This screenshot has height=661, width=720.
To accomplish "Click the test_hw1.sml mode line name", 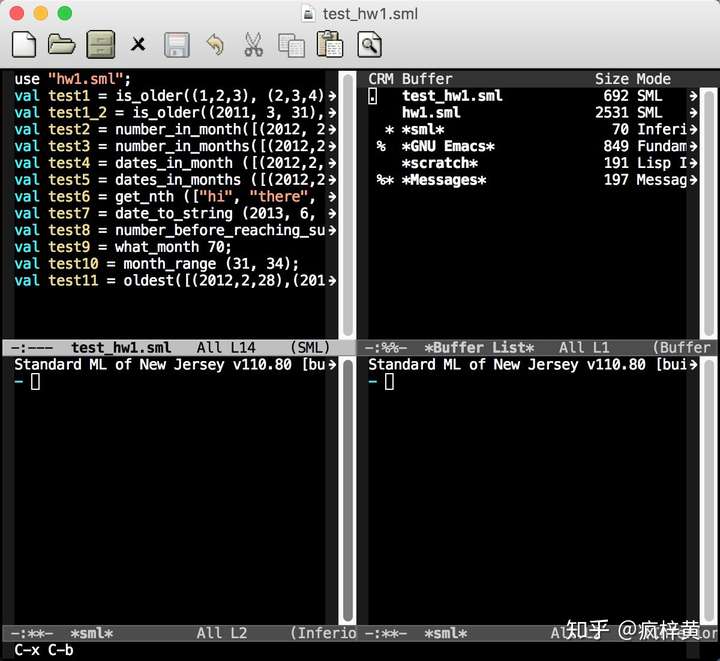I will pos(121,347).
